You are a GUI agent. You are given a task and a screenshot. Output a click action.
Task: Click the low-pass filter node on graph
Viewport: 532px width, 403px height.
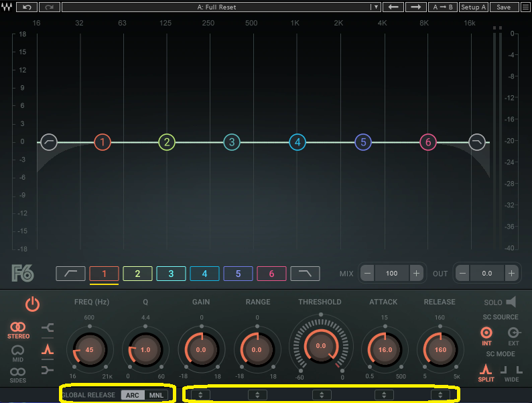pos(477,142)
